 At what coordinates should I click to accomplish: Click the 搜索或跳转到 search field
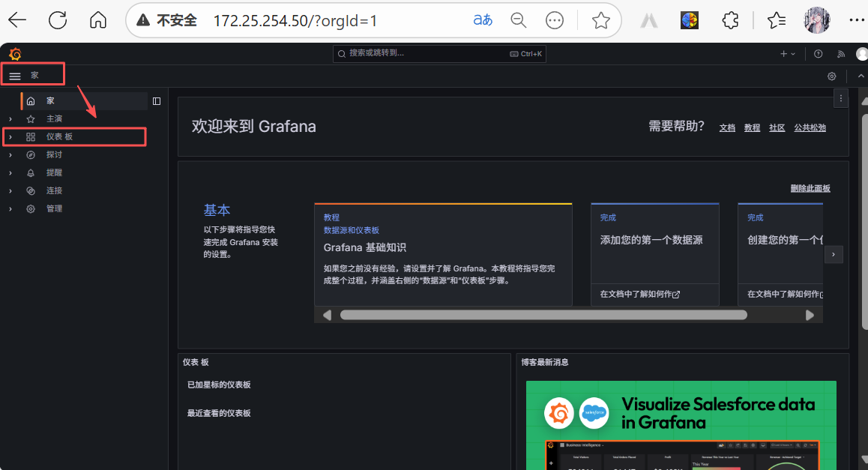[x=439, y=54]
